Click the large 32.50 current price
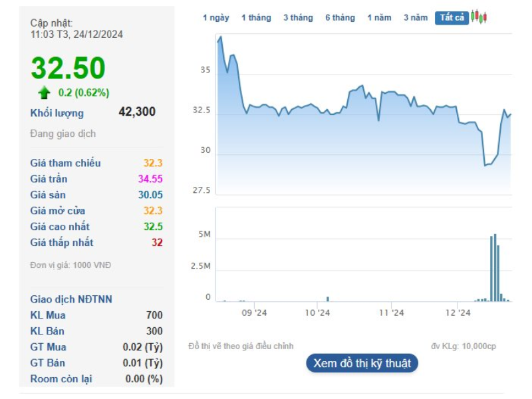532x399 pixels. pos(68,68)
